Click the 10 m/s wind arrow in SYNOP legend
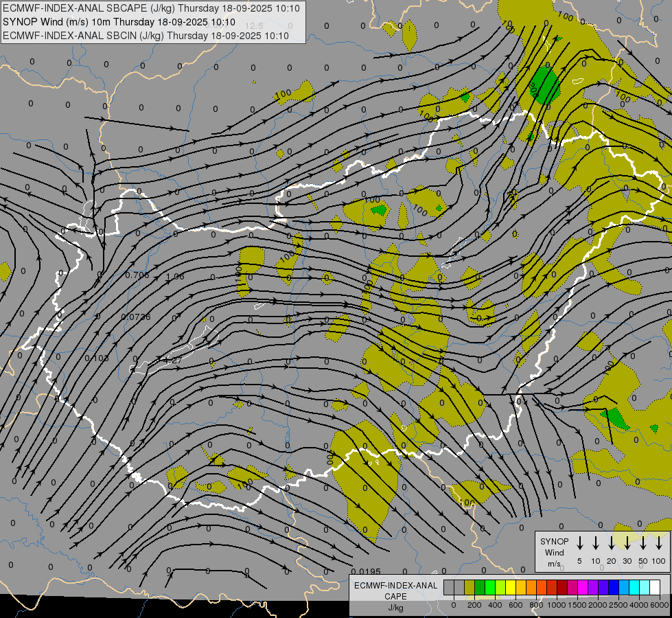 595,542
